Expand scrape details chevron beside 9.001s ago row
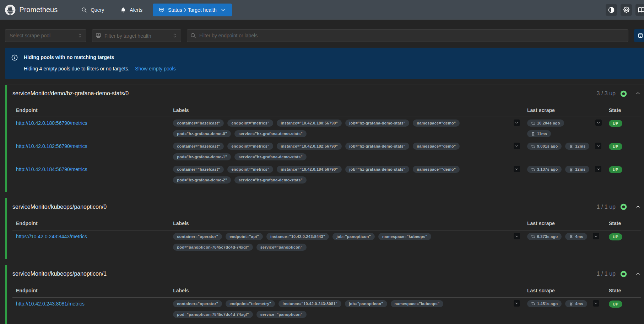 click(599, 146)
